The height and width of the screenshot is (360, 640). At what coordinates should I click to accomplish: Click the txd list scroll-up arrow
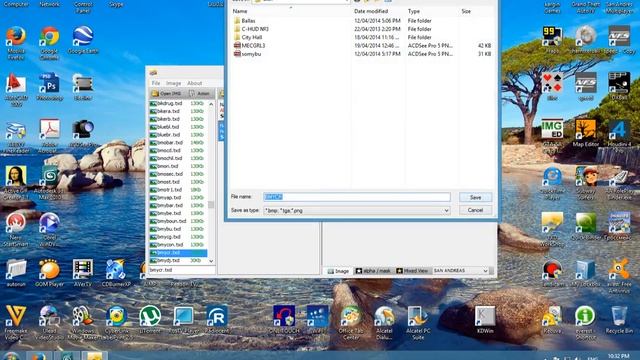tap(211, 104)
